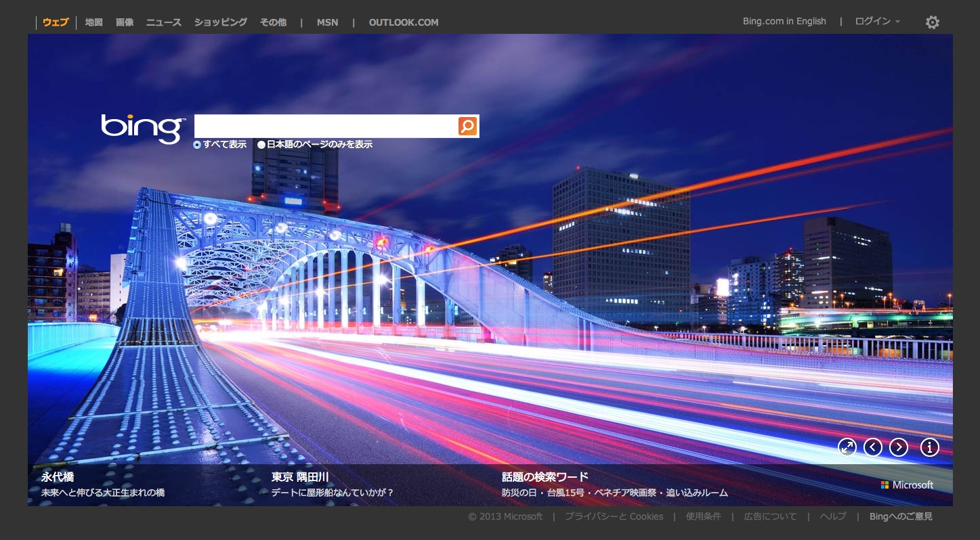Open the 永代橋 image caption link

(58, 477)
